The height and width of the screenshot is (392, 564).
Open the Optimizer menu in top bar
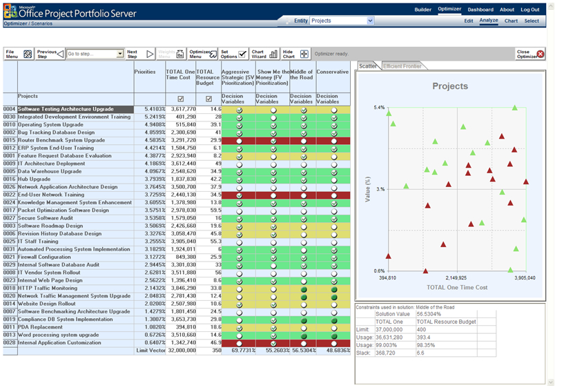point(449,9)
